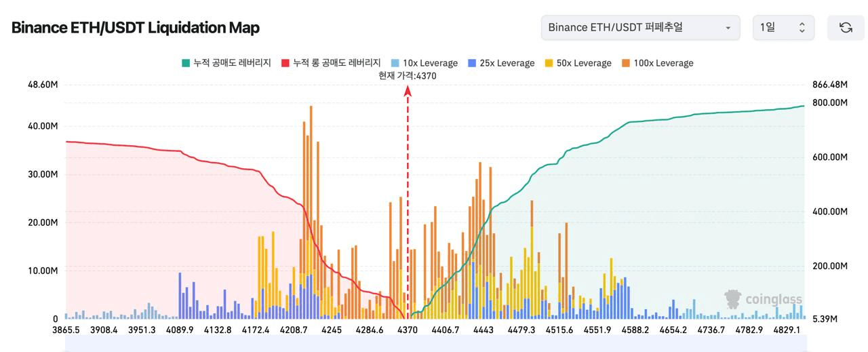Click the light blue 10x Leverage swatch
Viewport: 868px width, 352px height.
(x=394, y=63)
